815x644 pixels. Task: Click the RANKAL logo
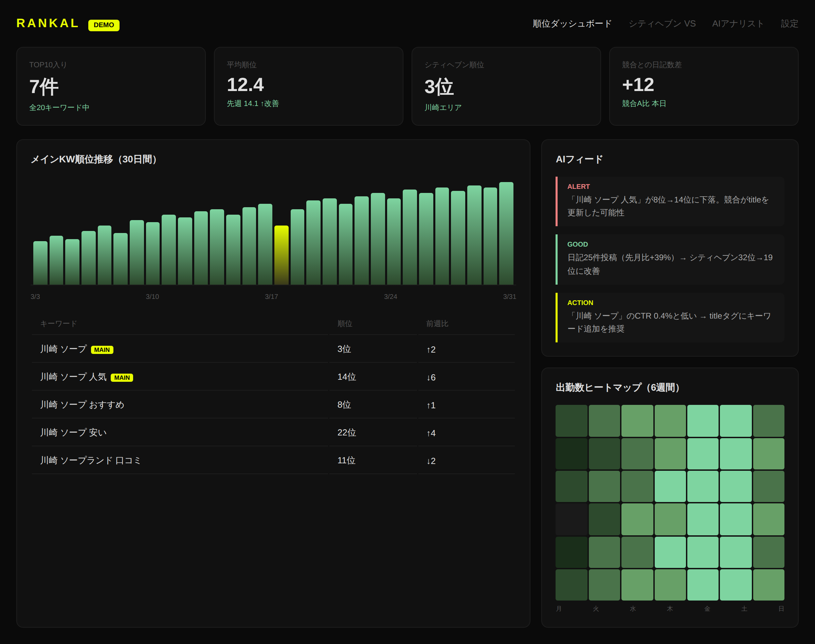point(47,23)
